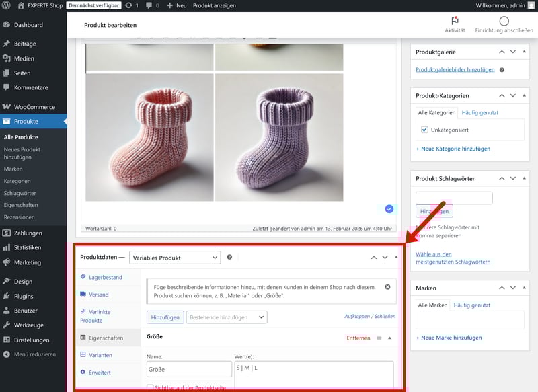The height and width of the screenshot is (392, 538).
Task: Click the help icon beside Produktdaten dropdown
Action: (x=229, y=257)
